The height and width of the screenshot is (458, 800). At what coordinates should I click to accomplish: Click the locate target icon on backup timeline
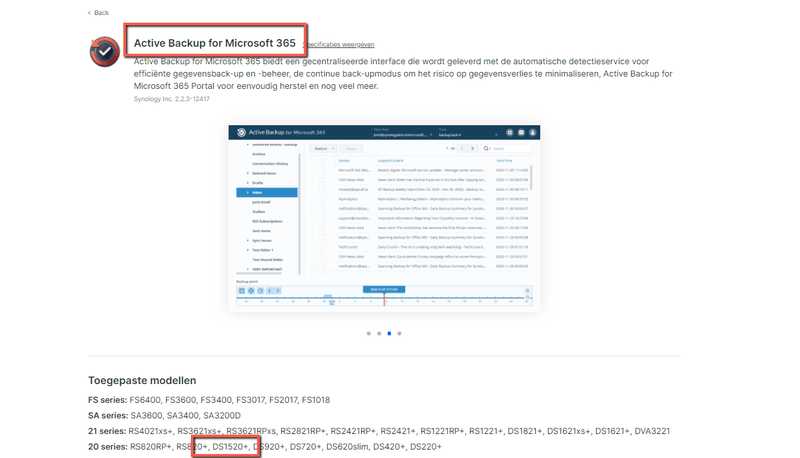click(251, 291)
